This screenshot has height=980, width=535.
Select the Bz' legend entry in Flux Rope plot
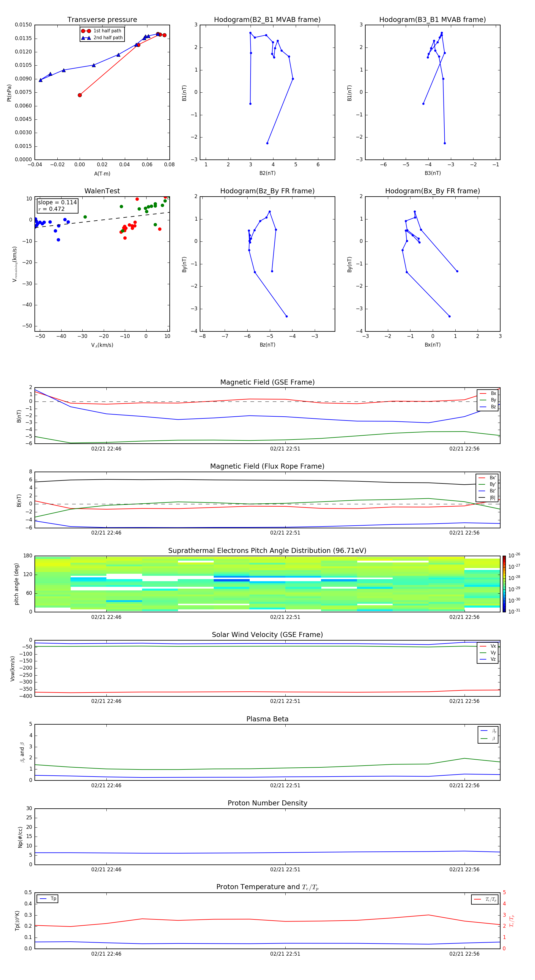click(487, 491)
